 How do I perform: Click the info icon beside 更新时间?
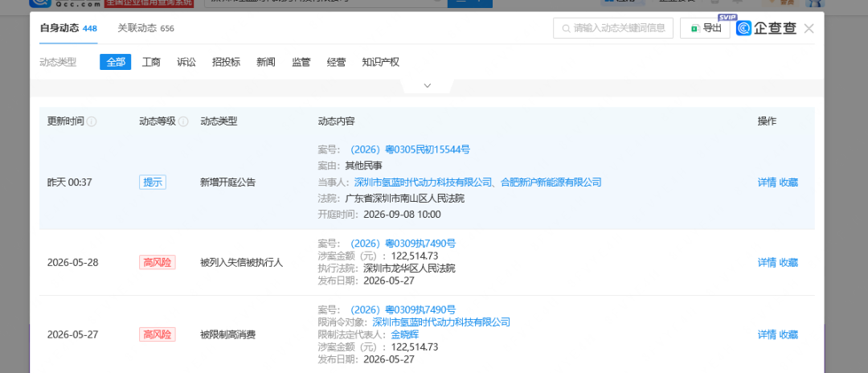coord(92,121)
